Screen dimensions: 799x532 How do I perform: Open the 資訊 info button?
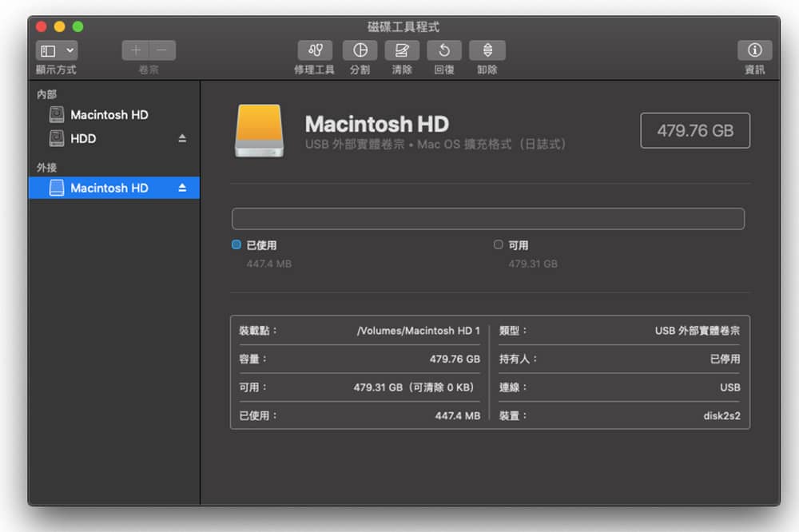click(x=755, y=50)
